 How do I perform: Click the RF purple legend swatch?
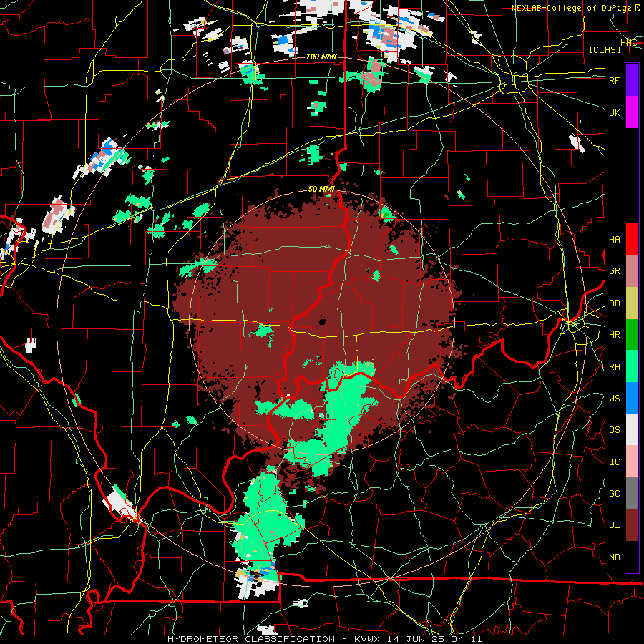pyautogui.click(x=632, y=79)
